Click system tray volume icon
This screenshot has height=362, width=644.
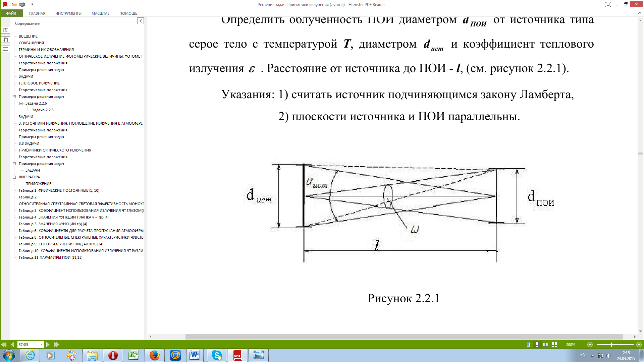(608, 356)
